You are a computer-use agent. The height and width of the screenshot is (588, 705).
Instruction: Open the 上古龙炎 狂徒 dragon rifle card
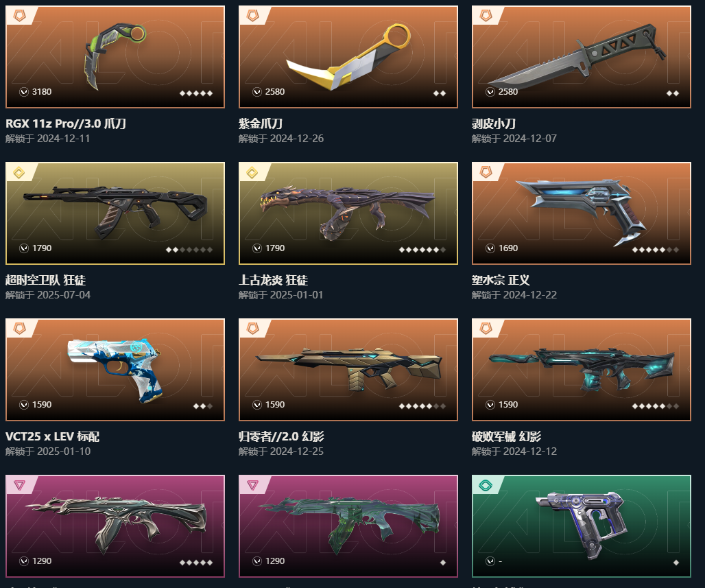coord(348,213)
